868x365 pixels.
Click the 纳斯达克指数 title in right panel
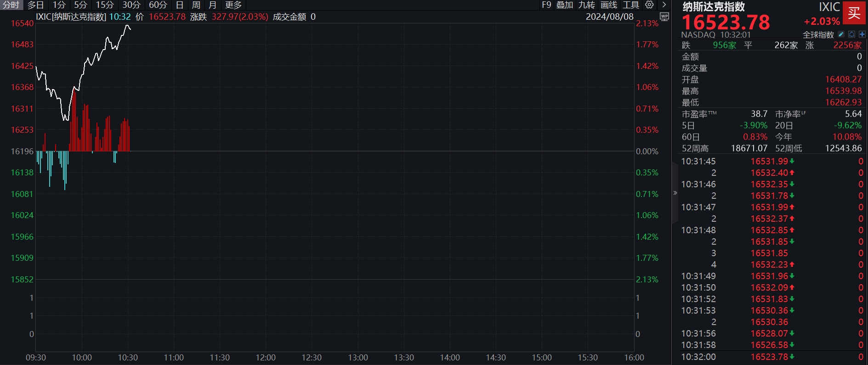(714, 6)
